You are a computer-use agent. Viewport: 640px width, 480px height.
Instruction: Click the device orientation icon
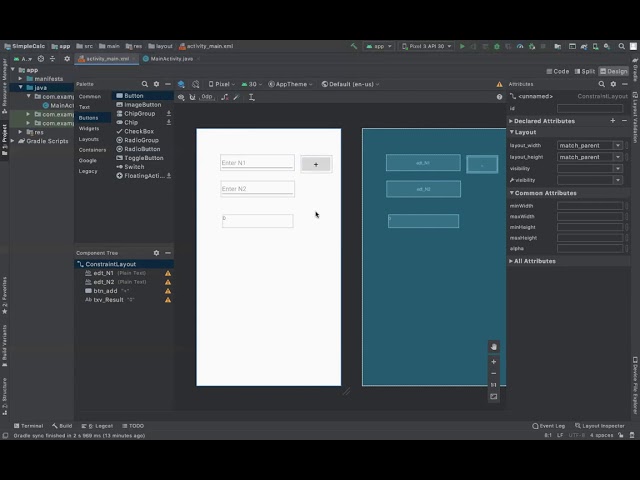click(x=196, y=84)
